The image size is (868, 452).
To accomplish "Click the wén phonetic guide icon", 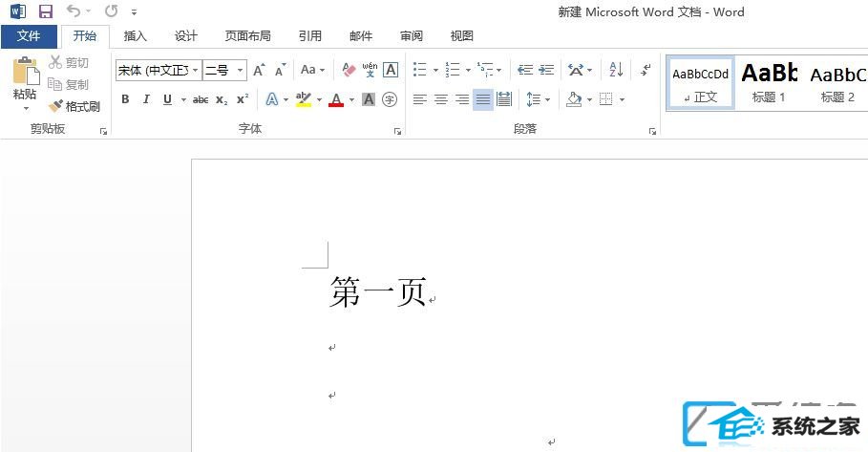I will coord(370,70).
